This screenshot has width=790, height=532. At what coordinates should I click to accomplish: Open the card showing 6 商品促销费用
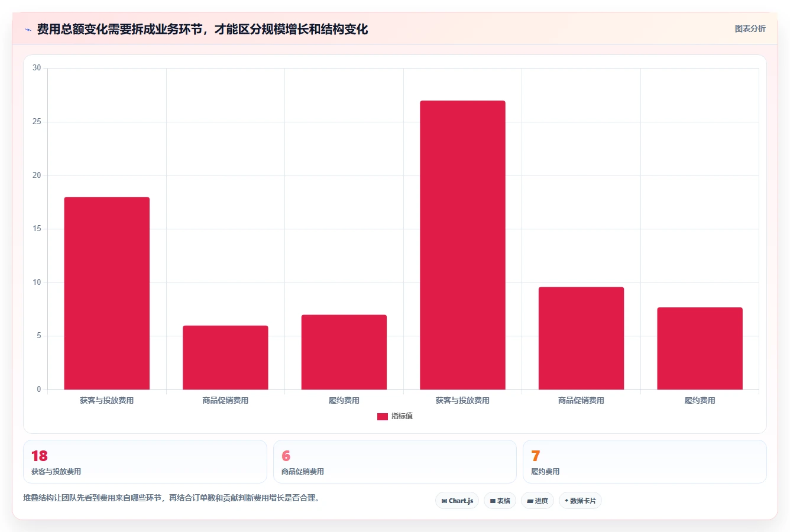395,462
